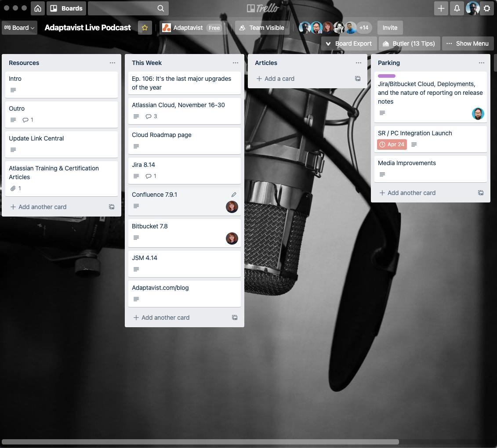Open the JSM 4.14 card

(185, 264)
